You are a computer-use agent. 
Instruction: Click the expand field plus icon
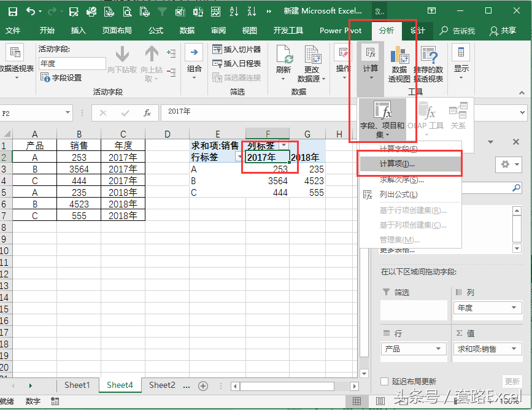pyautogui.click(x=171, y=53)
